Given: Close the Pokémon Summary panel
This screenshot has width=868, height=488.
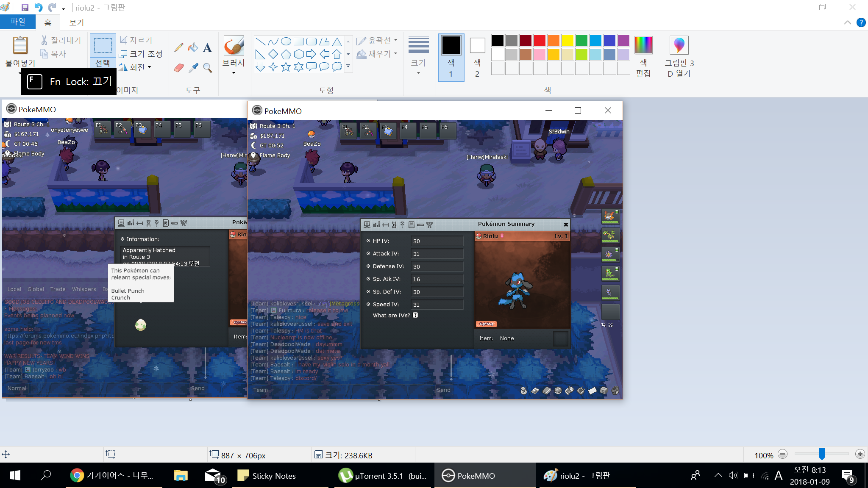Looking at the screenshot, I should tap(565, 225).
